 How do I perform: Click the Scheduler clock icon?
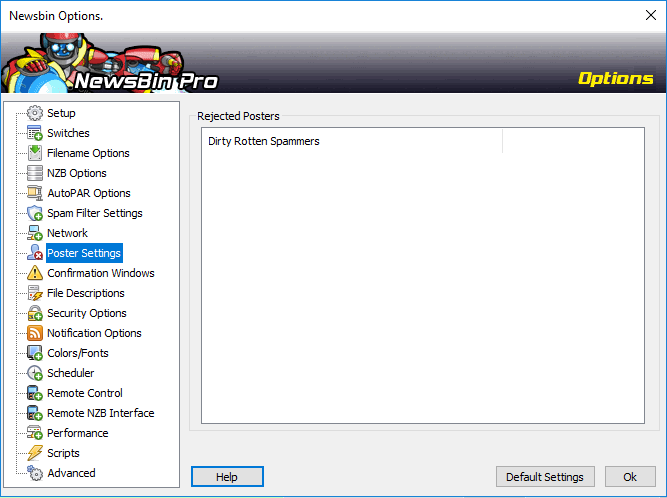coord(34,373)
